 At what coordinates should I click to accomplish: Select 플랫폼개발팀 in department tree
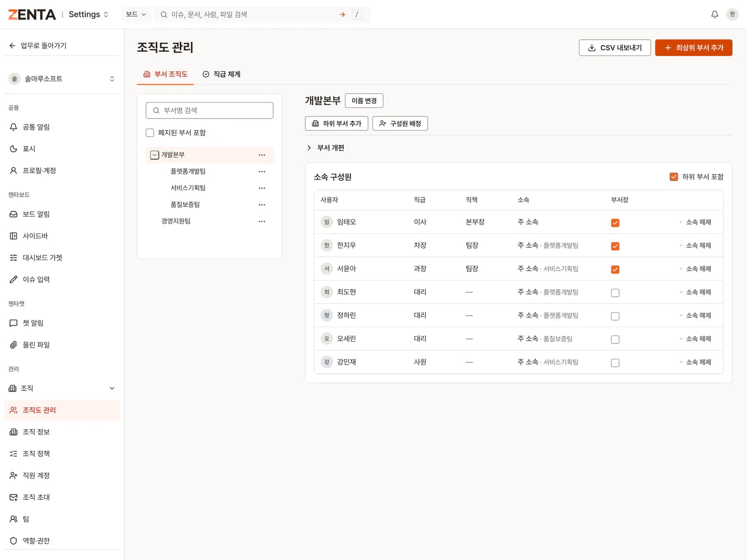(x=188, y=172)
